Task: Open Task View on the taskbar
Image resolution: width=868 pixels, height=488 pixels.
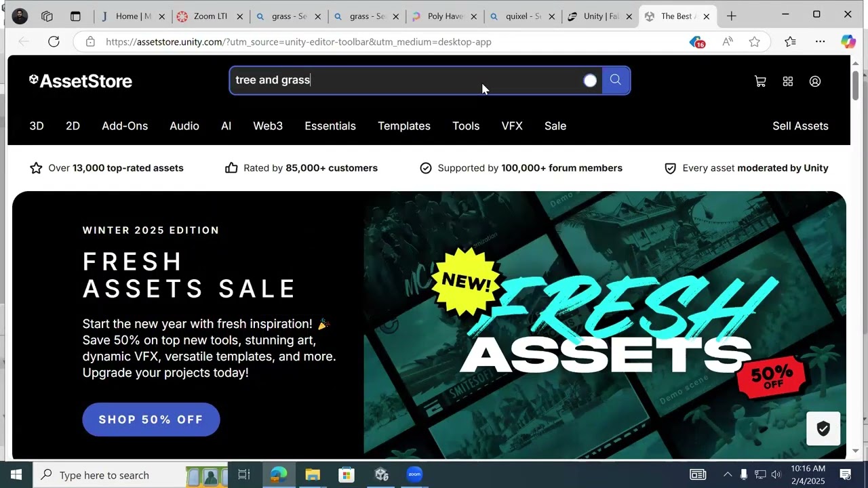Action: pyautogui.click(x=244, y=475)
